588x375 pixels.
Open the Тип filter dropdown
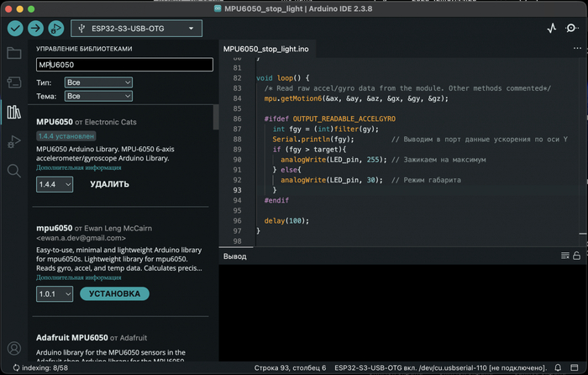point(98,82)
